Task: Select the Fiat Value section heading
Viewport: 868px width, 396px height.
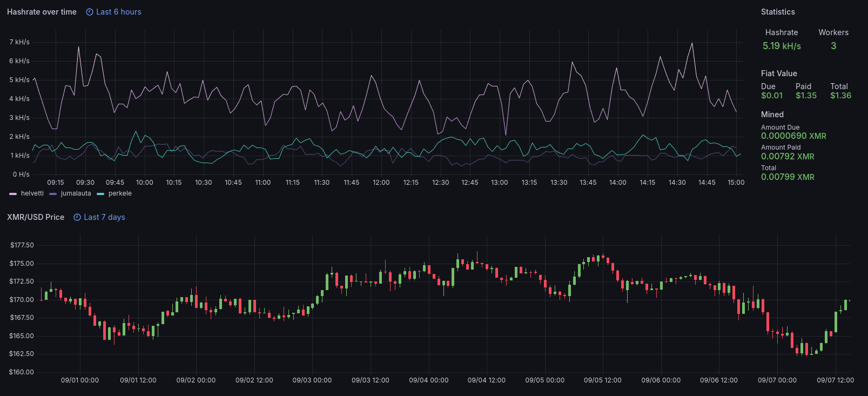Action: 779,73
